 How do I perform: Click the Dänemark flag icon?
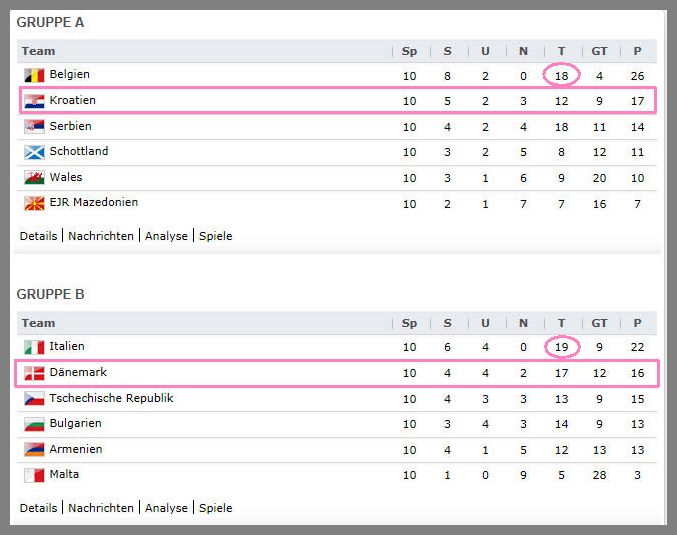pos(34,373)
